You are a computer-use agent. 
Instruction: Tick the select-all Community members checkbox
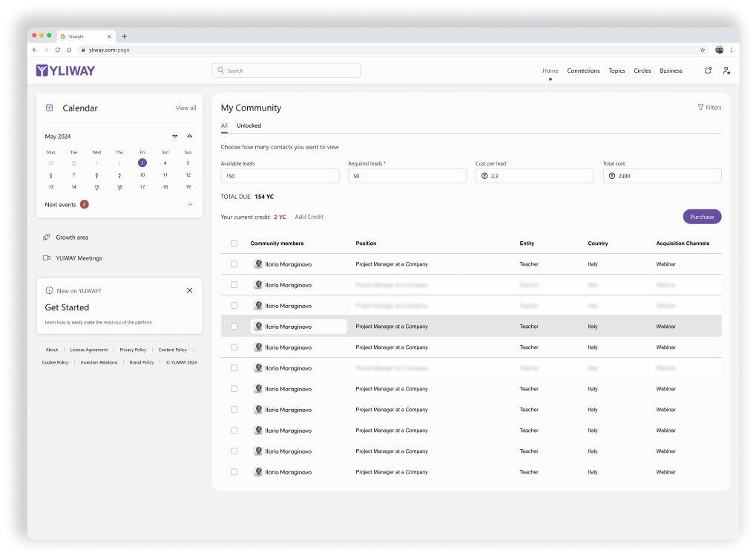click(x=234, y=243)
